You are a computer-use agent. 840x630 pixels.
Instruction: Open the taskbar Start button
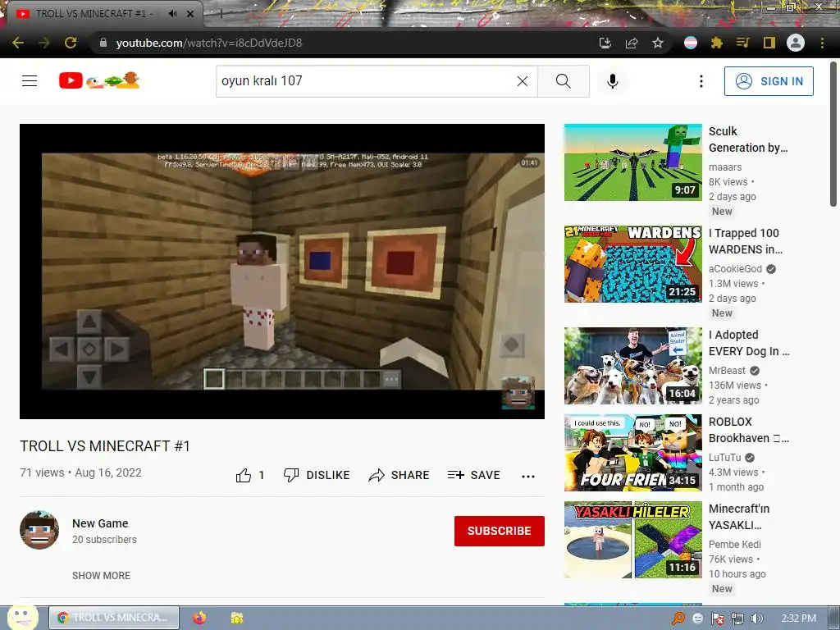[22, 618]
